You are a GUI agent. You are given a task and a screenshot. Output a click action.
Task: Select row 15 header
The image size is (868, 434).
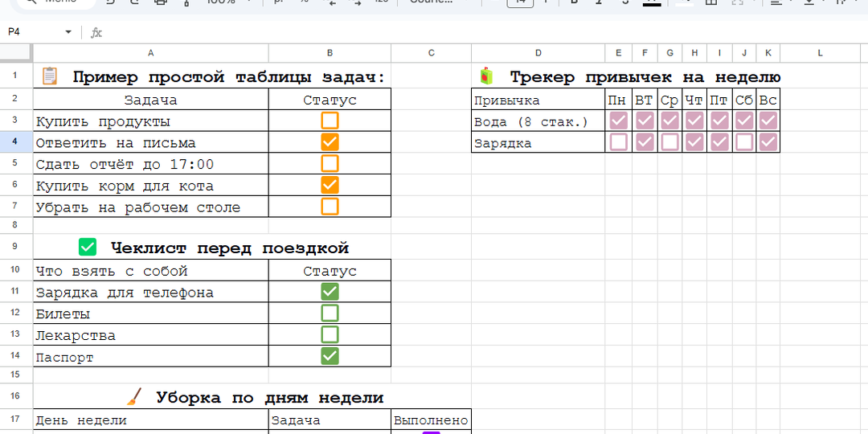pyautogui.click(x=16, y=375)
